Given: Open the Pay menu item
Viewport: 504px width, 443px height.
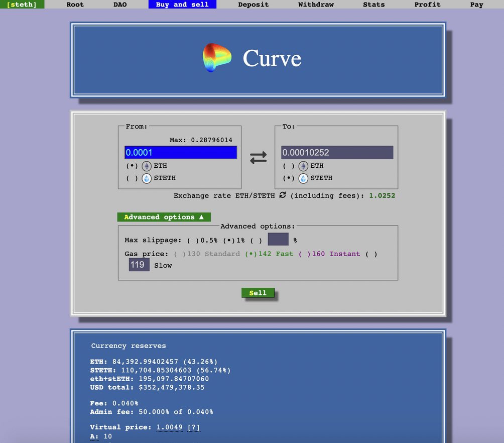Looking at the screenshot, I should 476,5.
